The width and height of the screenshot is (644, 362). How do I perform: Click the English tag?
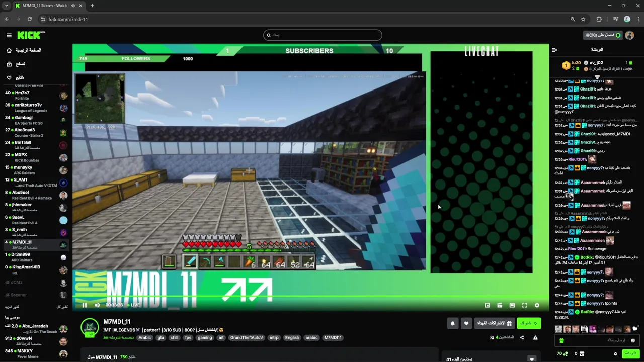(x=292, y=338)
